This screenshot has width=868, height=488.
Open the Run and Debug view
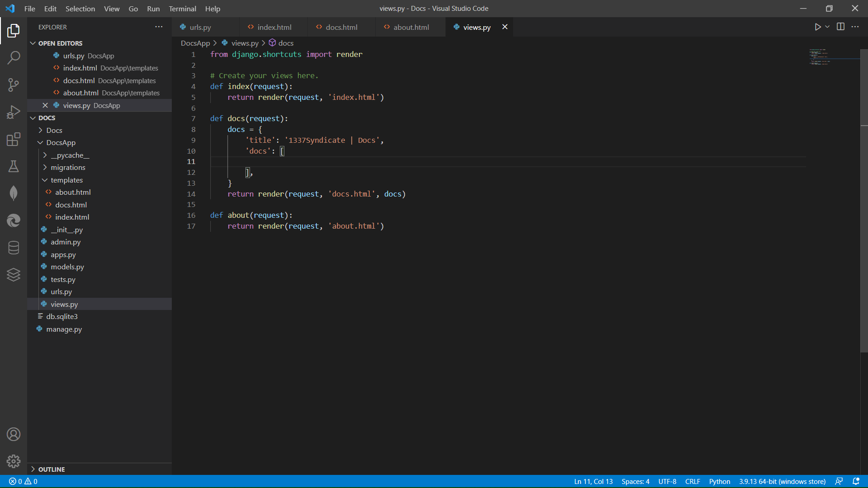pyautogui.click(x=14, y=112)
